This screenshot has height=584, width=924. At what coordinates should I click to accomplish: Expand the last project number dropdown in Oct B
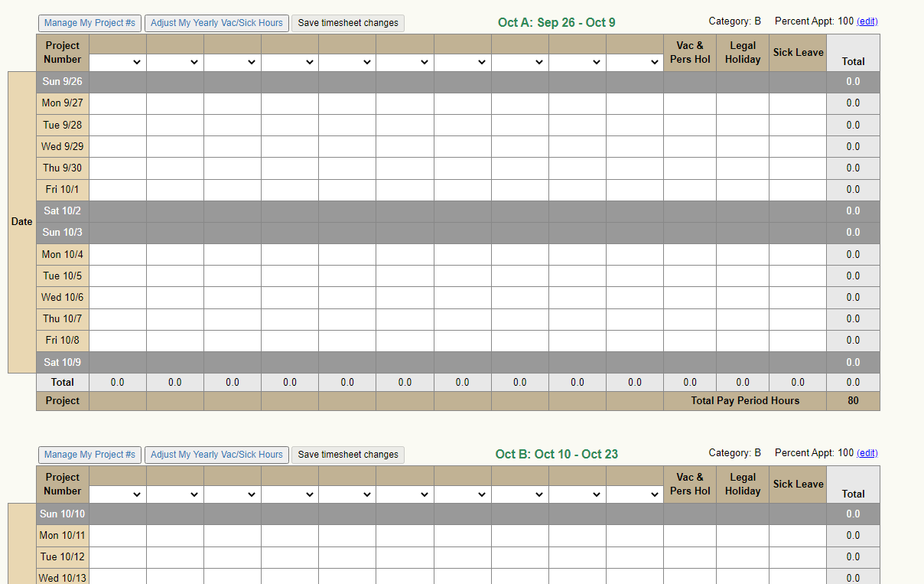click(x=635, y=494)
